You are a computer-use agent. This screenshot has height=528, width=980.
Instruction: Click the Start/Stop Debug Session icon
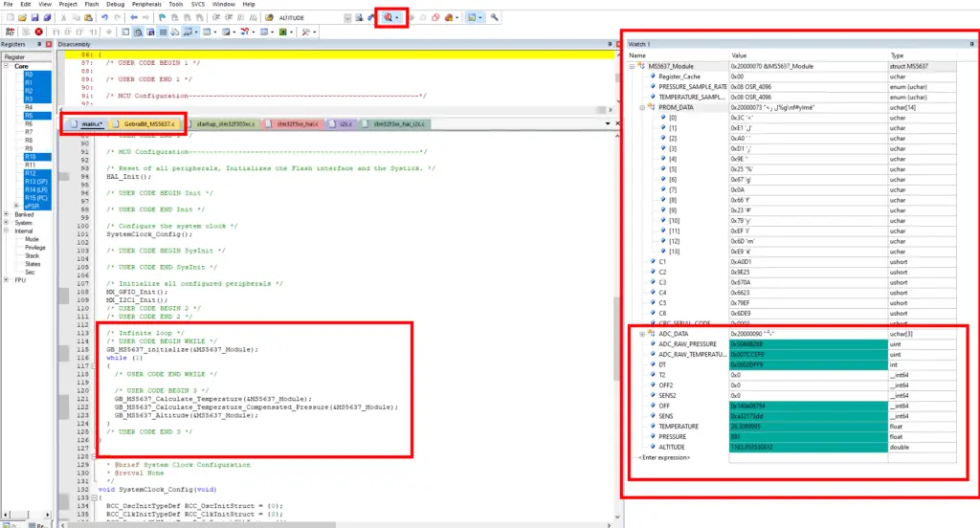(389, 17)
